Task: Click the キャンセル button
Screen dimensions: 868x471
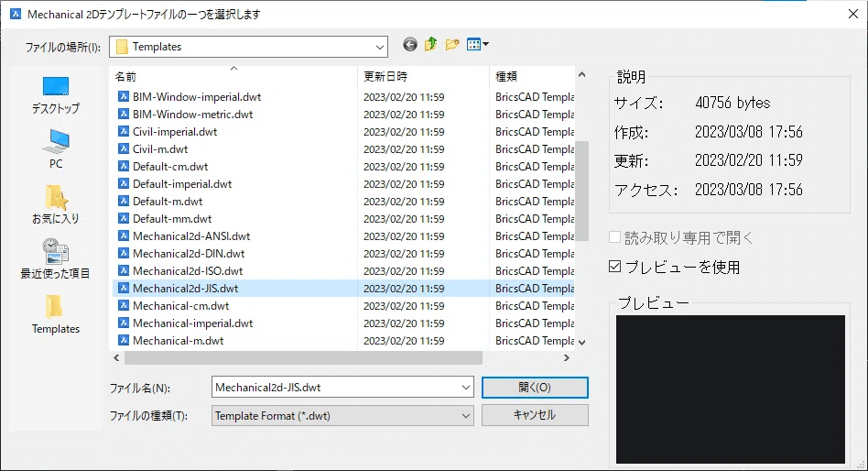Action: [535, 415]
